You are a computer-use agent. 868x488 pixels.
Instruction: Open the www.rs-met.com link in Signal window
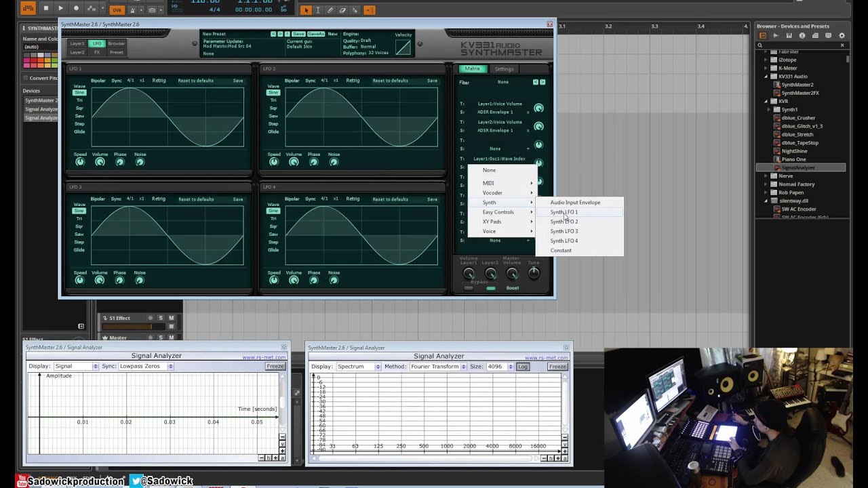point(264,358)
